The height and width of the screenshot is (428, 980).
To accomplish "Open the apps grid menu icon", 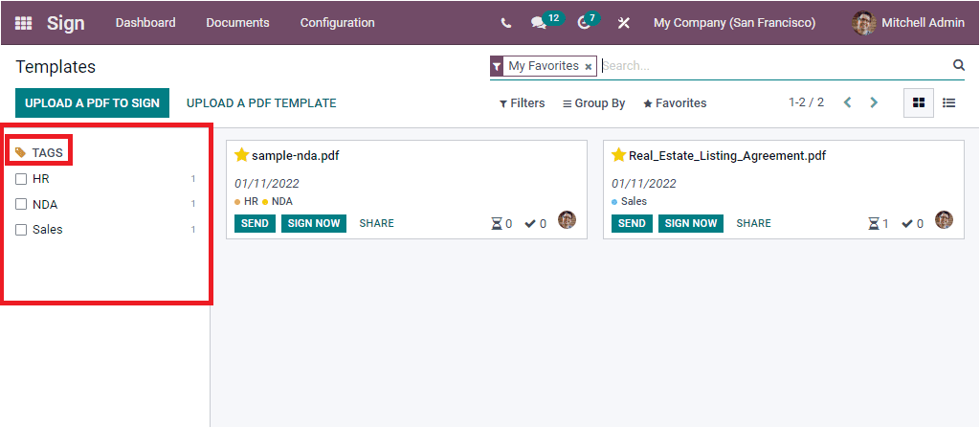I will click(23, 23).
